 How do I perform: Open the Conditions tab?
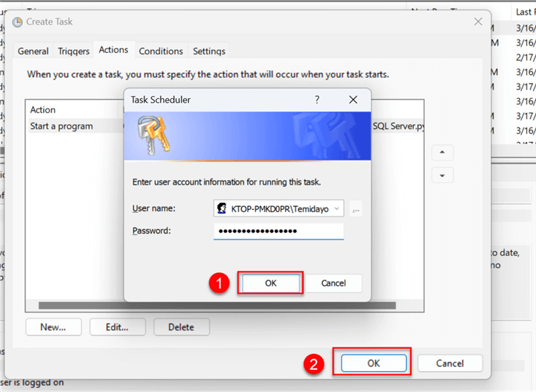(x=161, y=51)
